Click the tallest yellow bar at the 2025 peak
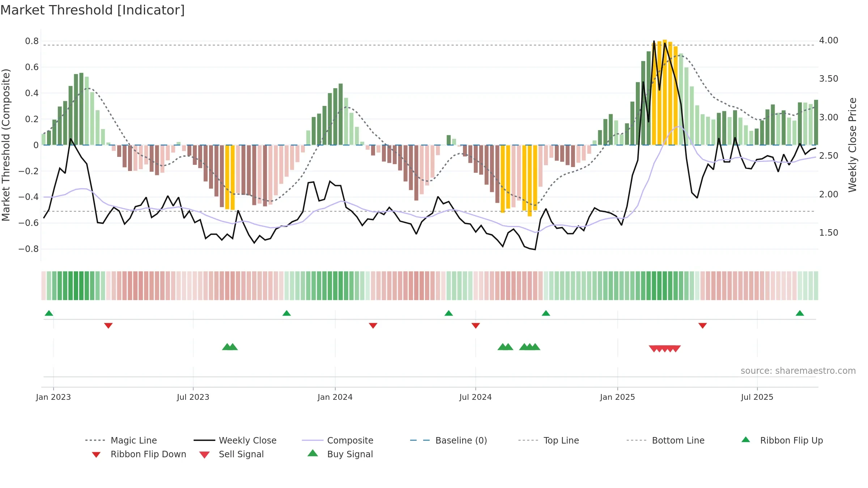 click(665, 92)
